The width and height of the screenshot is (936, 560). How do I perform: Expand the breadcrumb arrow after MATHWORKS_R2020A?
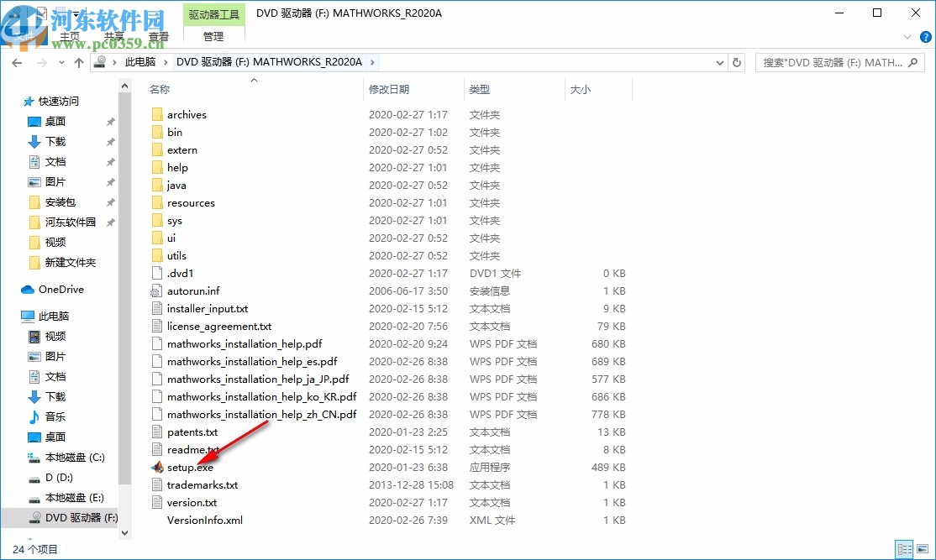point(371,61)
